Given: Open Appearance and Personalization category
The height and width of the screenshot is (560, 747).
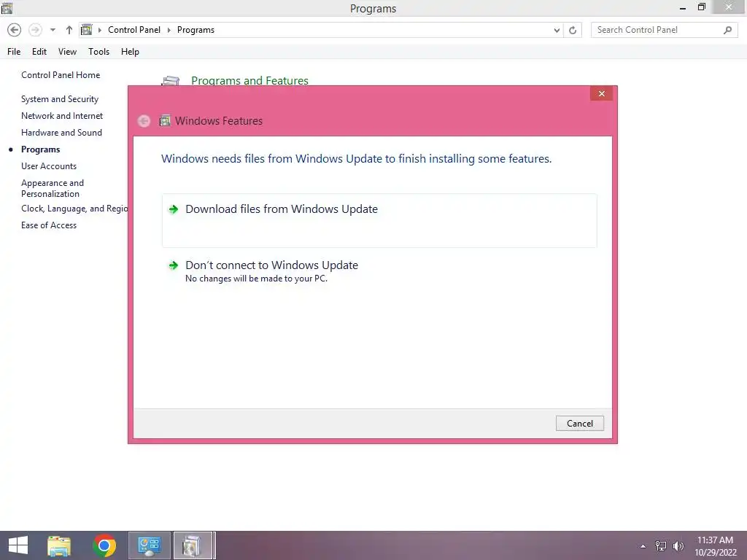Looking at the screenshot, I should (53, 188).
